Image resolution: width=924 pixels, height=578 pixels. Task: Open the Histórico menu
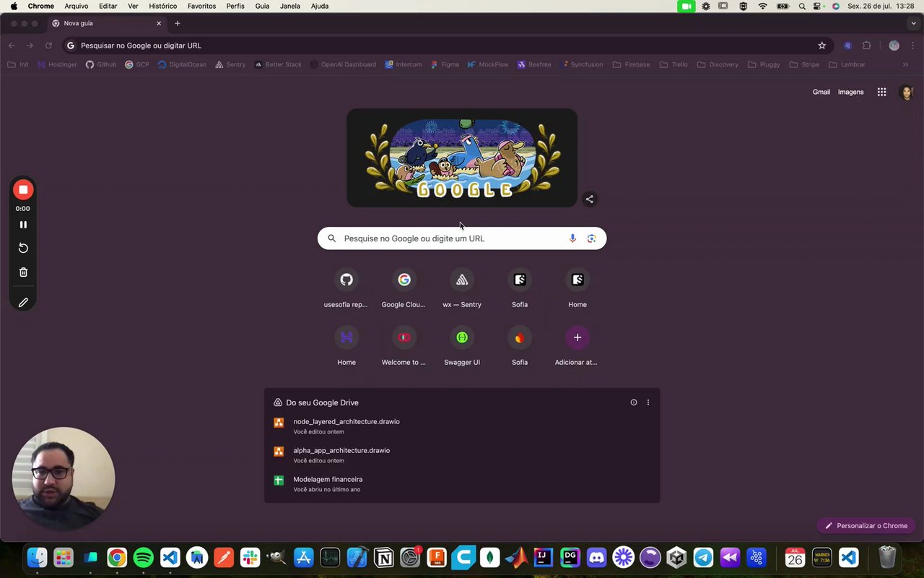162,6
